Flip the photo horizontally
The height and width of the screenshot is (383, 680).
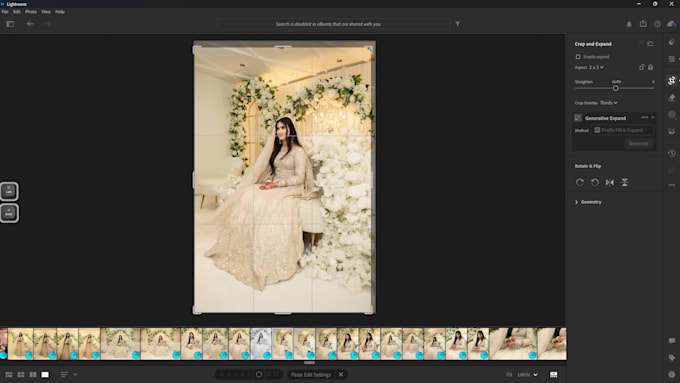coord(610,182)
